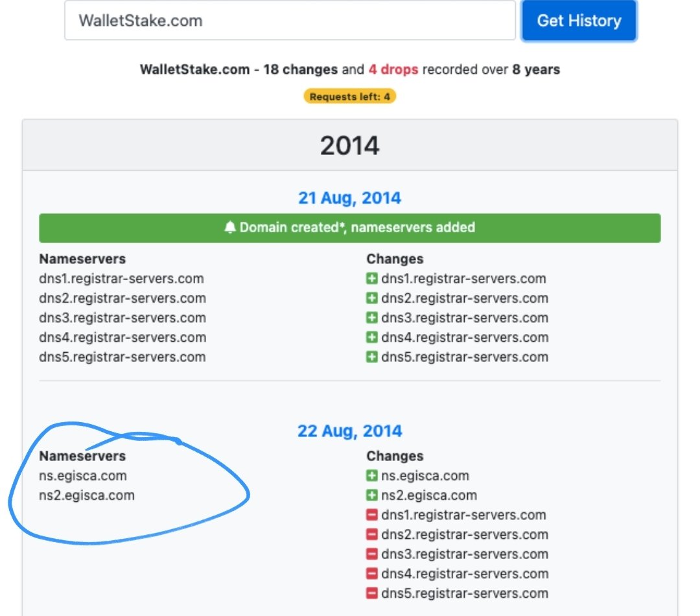700x616 pixels.
Task: Click the Requests left: 4 badge
Action: click(x=349, y=97)
